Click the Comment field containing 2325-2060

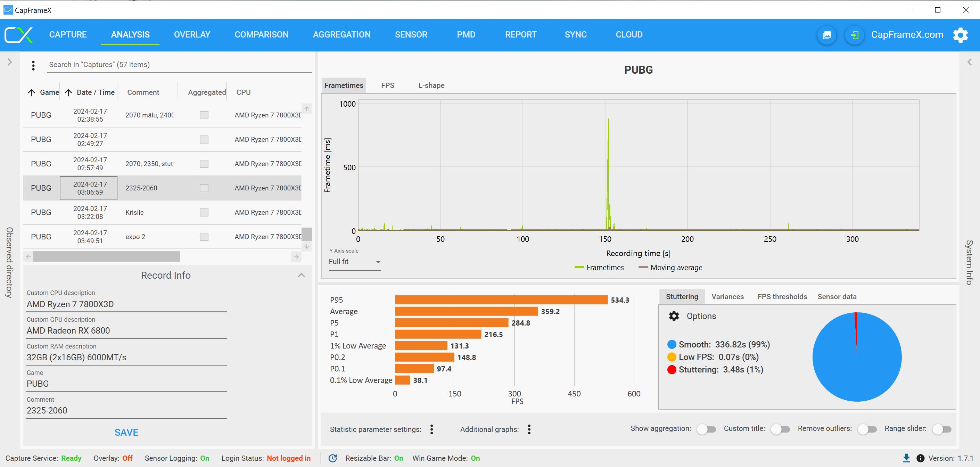pyautogui.click(x=126, y=411)
